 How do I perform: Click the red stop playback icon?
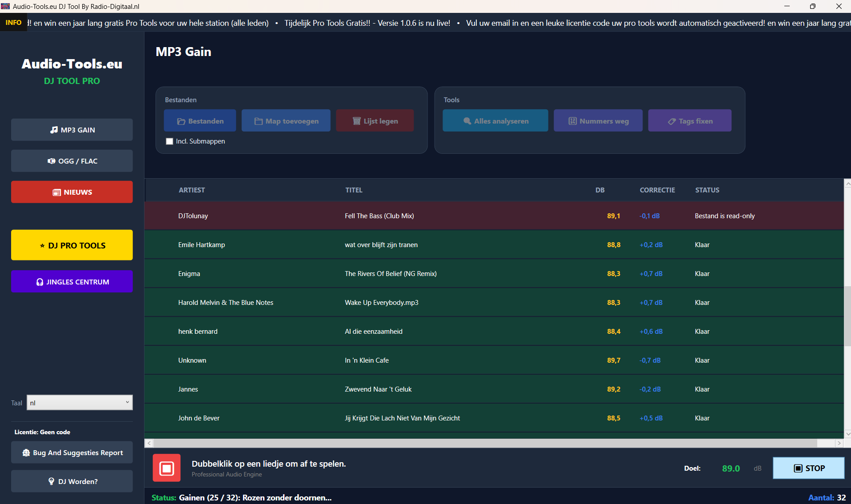tap(167, 468)
